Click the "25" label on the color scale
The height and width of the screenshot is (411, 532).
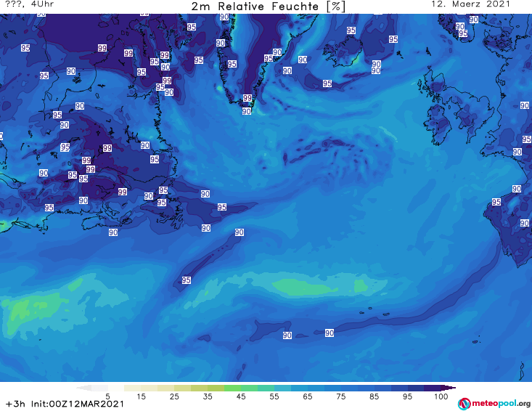[x=174, y=396]
